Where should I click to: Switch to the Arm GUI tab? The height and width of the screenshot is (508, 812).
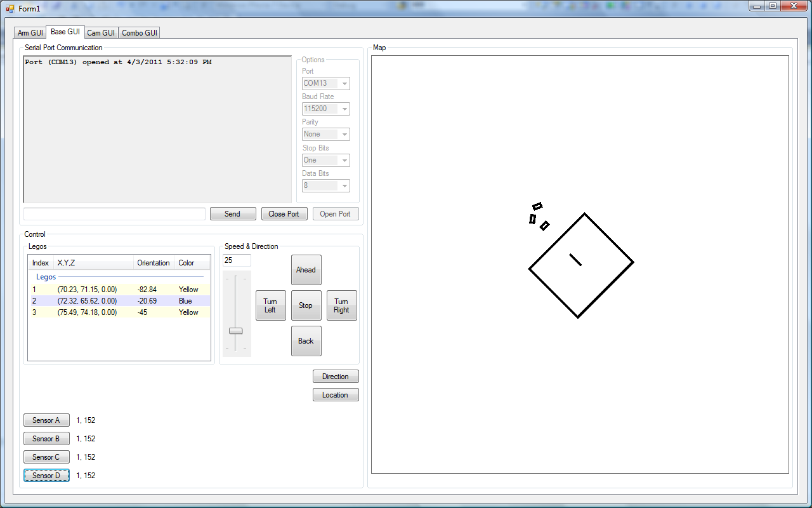30,33
